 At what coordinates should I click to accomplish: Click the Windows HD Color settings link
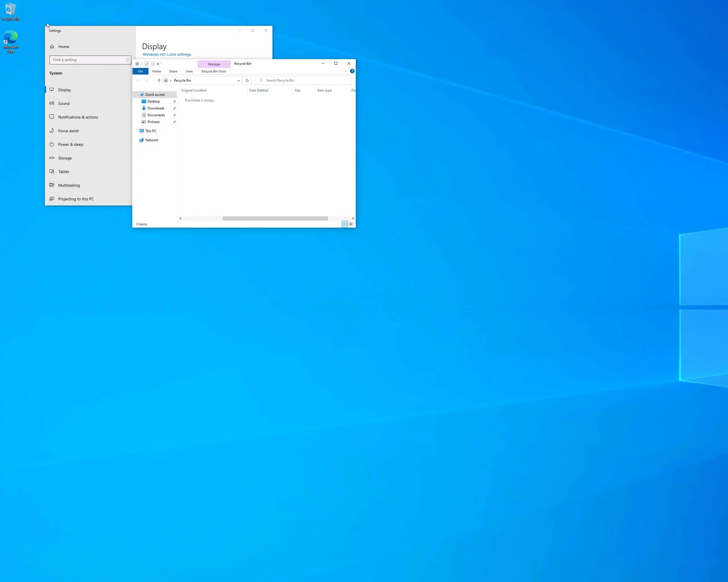tap(166, 54)
